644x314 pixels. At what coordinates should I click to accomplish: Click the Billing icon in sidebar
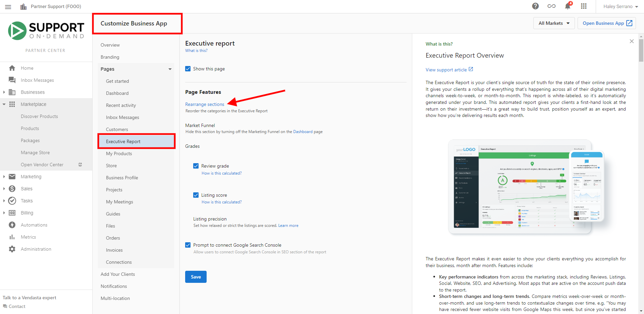[x=12, y=213]
